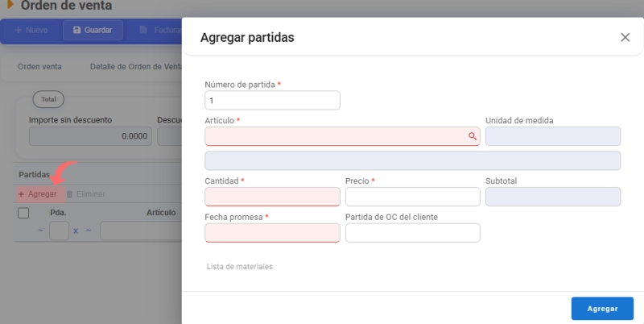Click the Pda. column header

click(58, 213)
